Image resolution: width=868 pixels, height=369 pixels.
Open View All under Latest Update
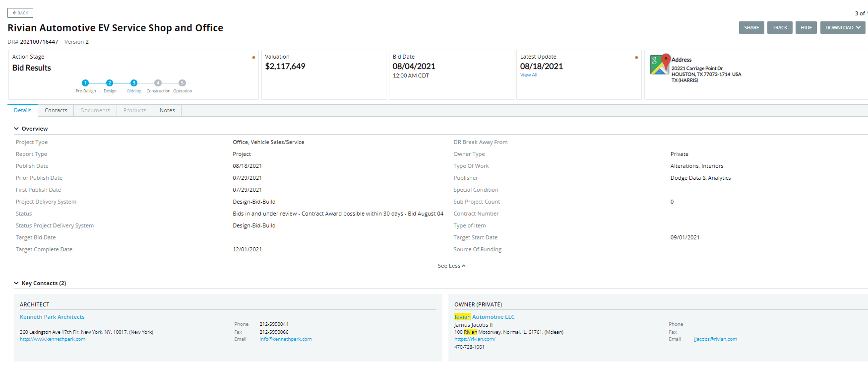point(529,75)
